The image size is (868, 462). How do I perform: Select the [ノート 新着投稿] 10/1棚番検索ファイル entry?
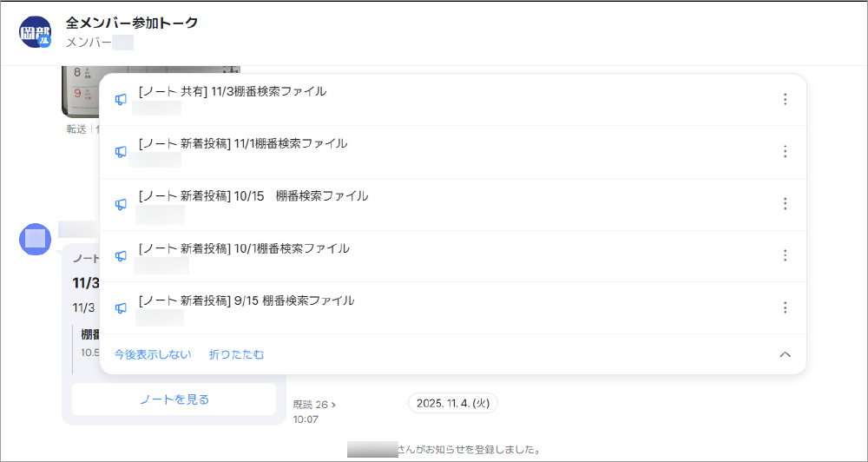point(243,248)
